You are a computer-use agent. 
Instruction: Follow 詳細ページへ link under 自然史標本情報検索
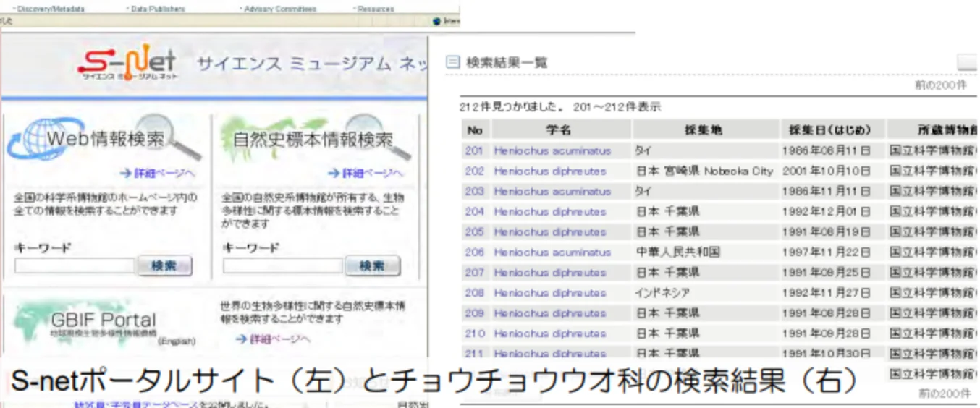click(366, 174)
